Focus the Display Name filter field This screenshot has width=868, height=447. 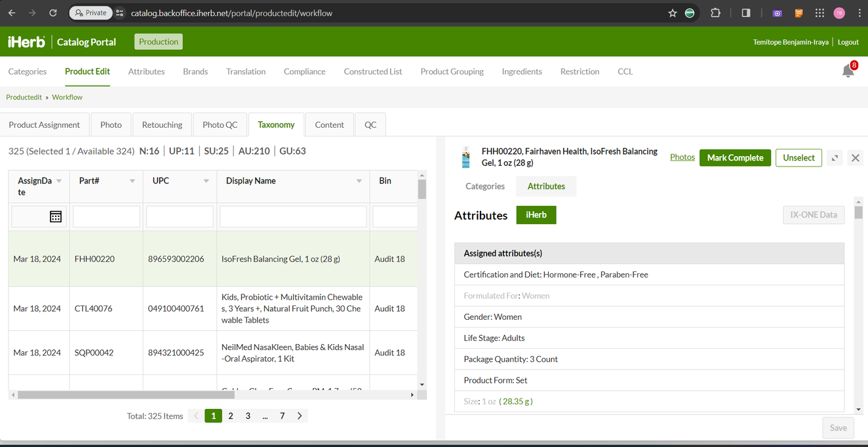[293, 217]
